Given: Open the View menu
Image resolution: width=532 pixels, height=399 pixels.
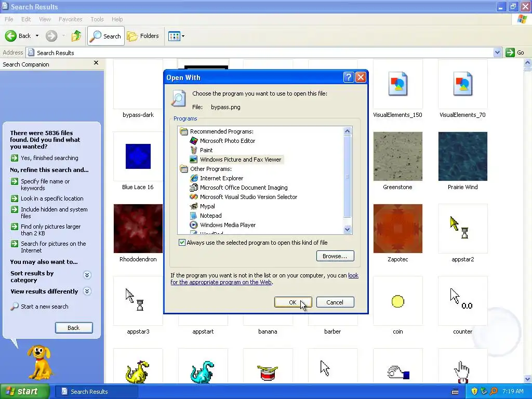Looking at the screenshot, I should [x=45, y=19].
